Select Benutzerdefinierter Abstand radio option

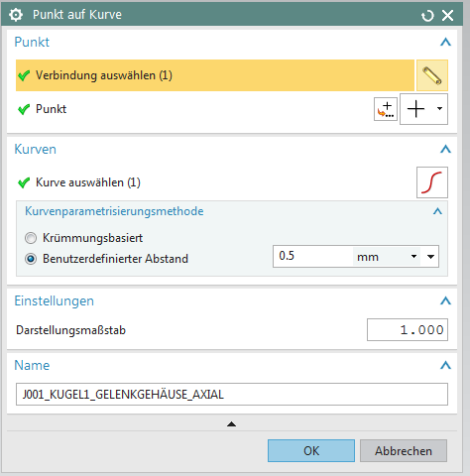31,259
